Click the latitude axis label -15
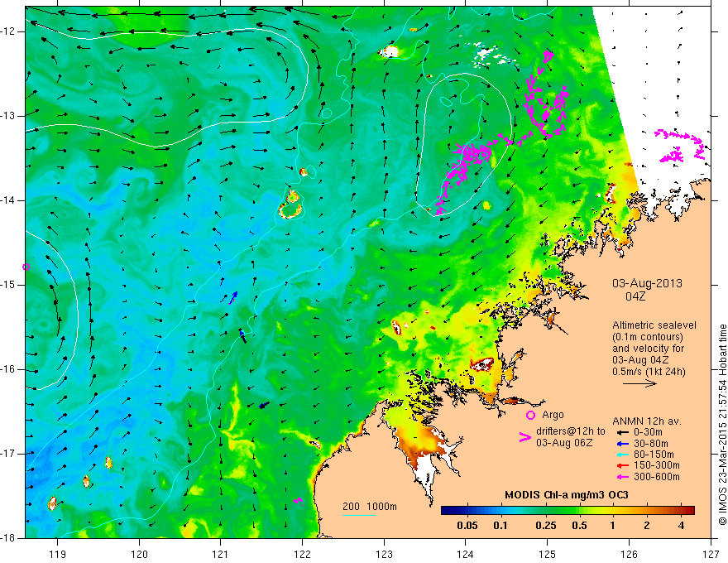The image size is (728, 563). click(x=7, y=285)
